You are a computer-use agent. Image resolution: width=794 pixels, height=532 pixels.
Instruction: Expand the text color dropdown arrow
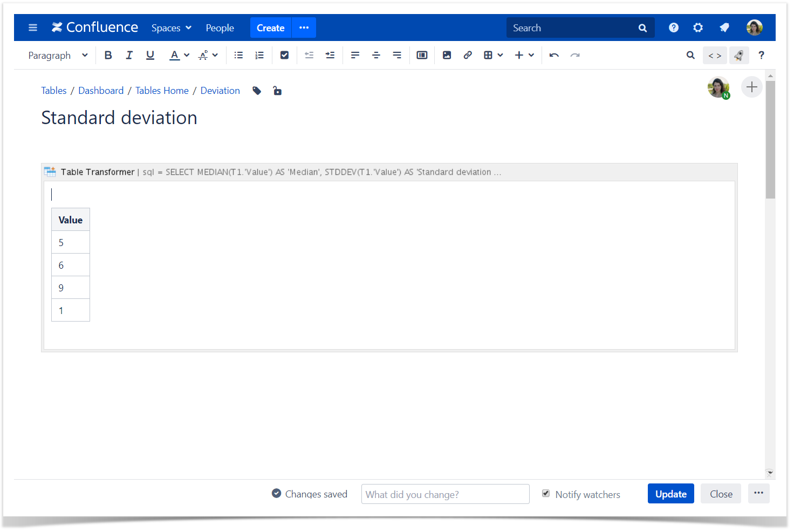(x=187, y=55)
